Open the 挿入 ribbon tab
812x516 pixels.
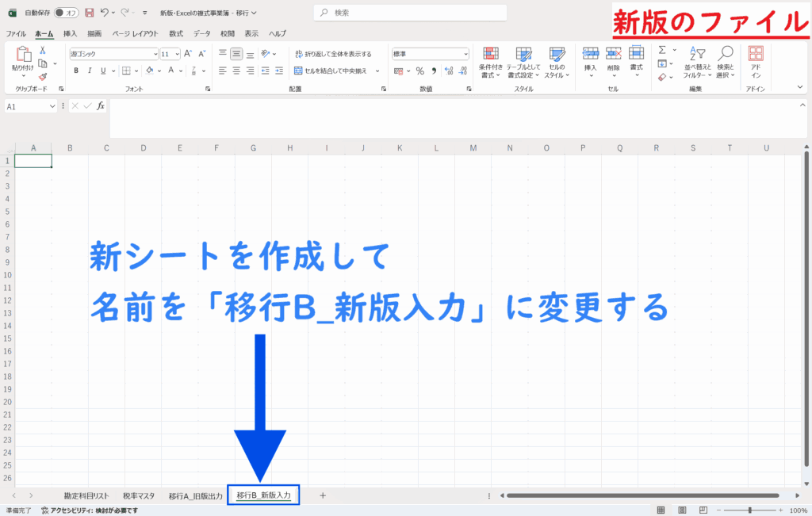pyautogui.click(x=70, y=33)
